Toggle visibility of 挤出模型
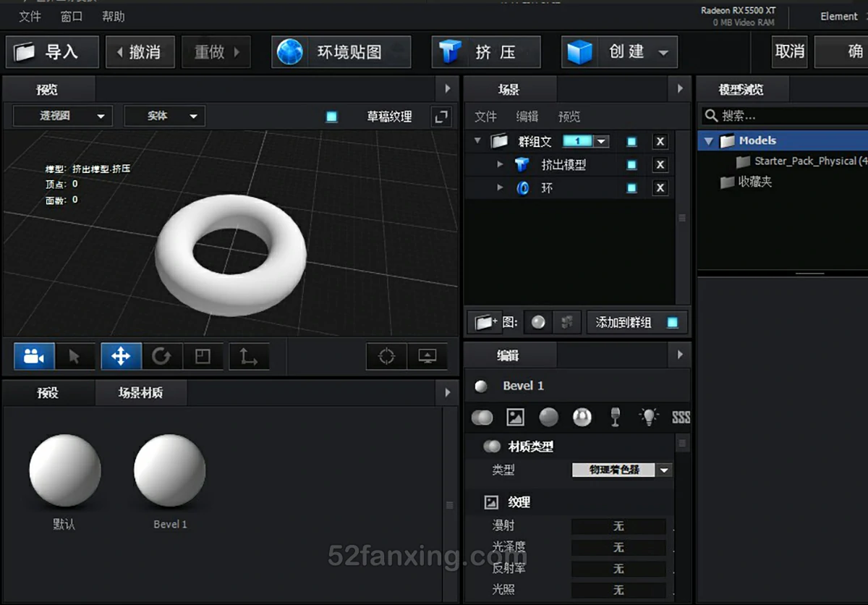868x605 pixels. pyautogui.click(x=631, y=165)
